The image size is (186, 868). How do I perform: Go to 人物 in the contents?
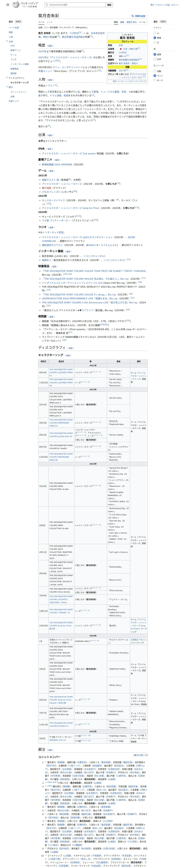11,37
